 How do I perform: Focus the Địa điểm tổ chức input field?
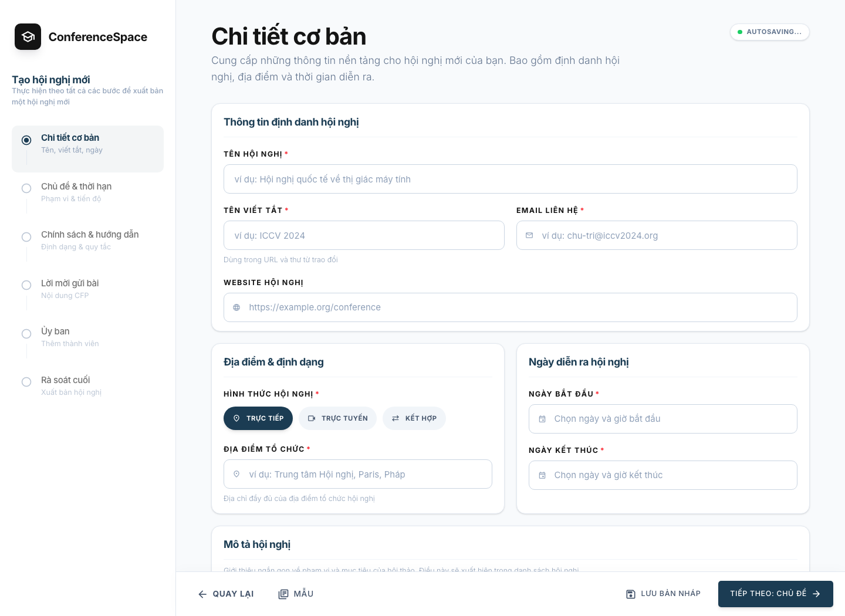point(358,474)
